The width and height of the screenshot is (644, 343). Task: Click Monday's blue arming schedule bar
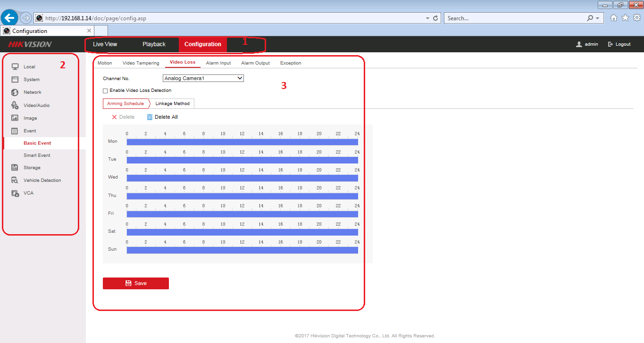point(242,142)
